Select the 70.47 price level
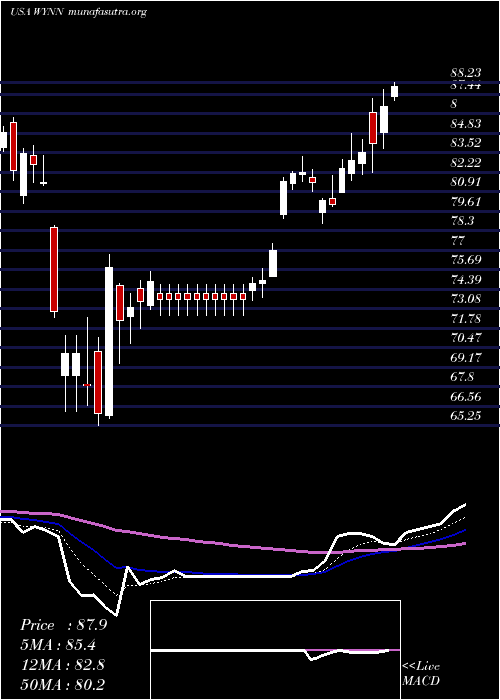Viewport: 500px width, 700px height. [465, 338]
